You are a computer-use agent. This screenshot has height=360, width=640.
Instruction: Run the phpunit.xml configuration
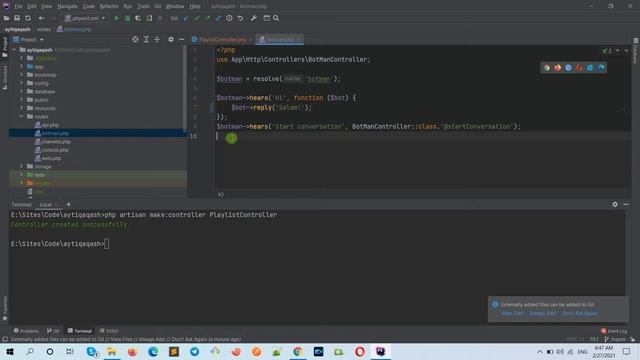[116, 18]
